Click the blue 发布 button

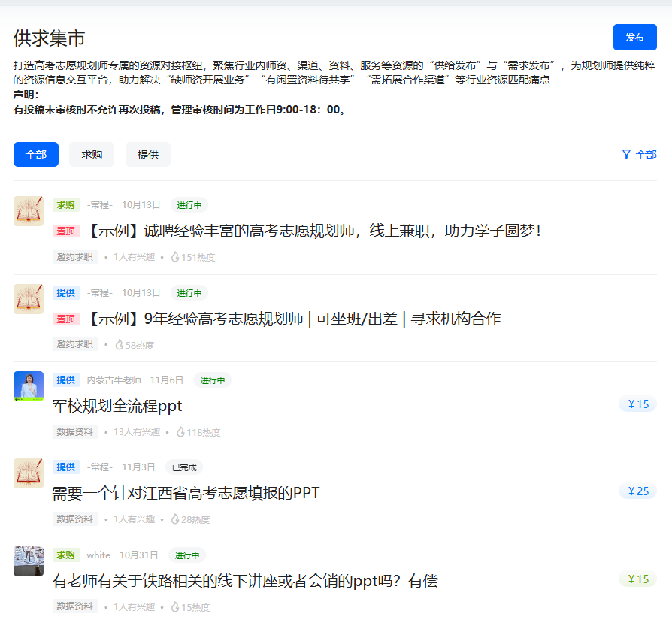[634, 37]
